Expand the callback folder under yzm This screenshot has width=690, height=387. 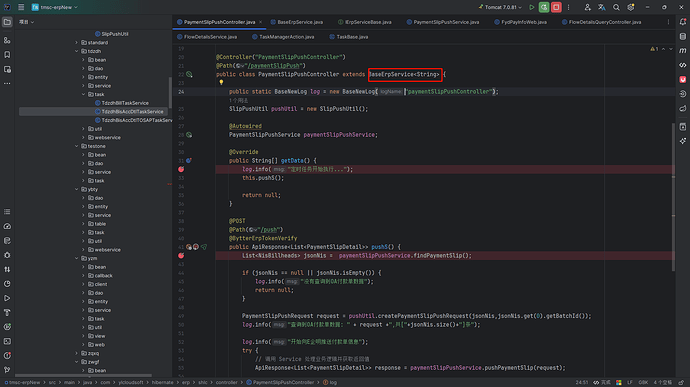pyautogui.click(x=83, y=276)
